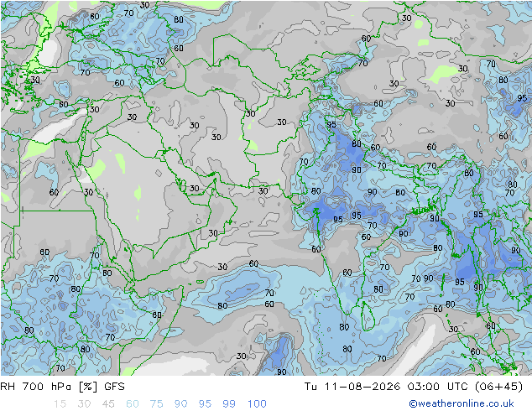The height and width of the screenshot is (411, 532).
Task: Click the legend value 30 in the color scale
Action: pyautogui.click(x=84, y=404)
